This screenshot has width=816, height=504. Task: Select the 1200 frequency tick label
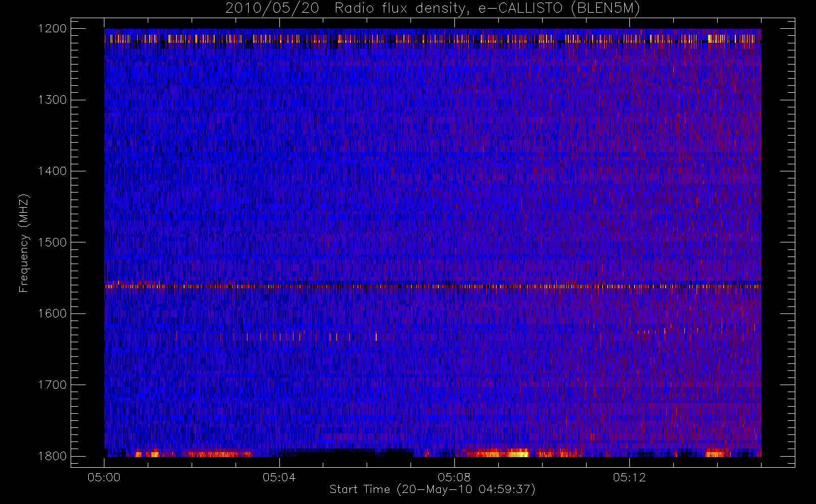(52, 29)
